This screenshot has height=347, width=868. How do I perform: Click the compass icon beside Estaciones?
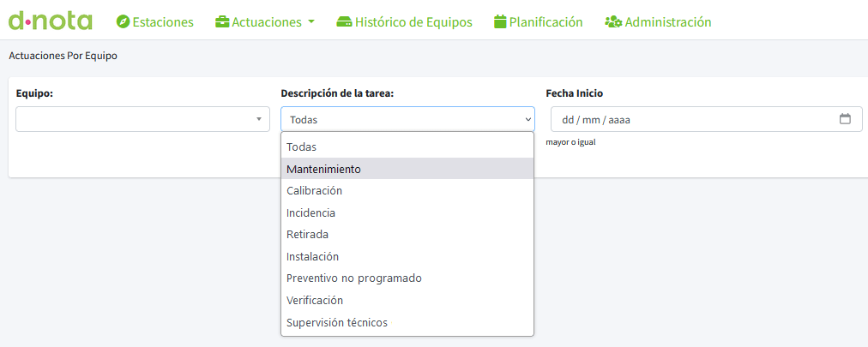point(123,22)
